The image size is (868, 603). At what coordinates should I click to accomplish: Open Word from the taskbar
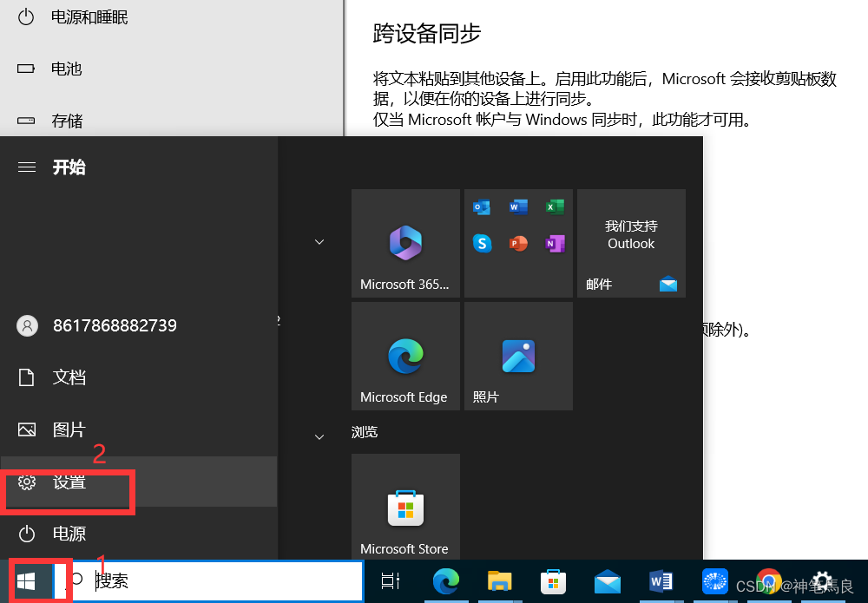(661, 581)
